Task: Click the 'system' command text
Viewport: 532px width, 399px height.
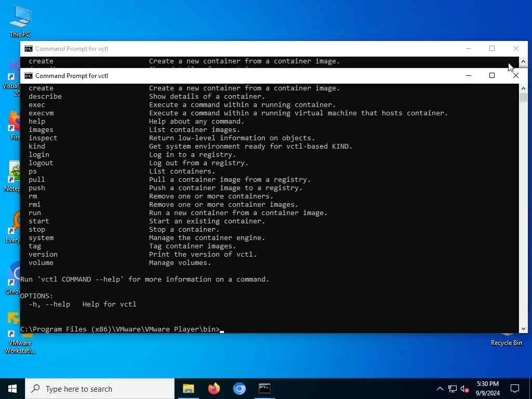Action: (x=41, y=238)
